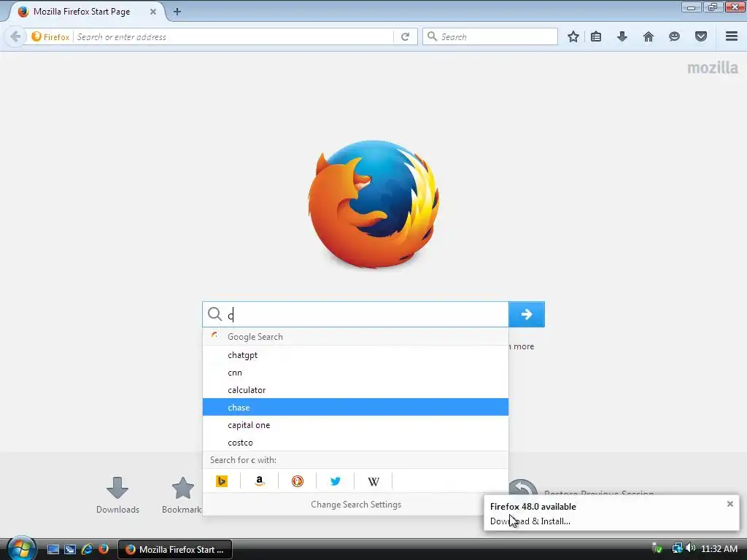Click Download & Install update link
The image size is (747, 560).
point(530,521)
